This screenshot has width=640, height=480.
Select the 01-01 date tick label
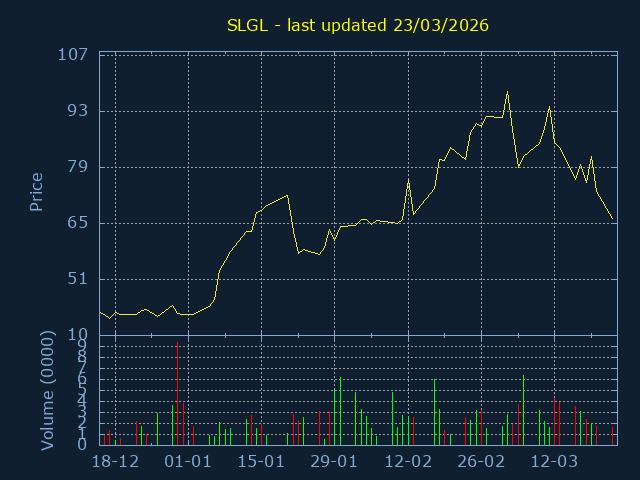(188, 461)
